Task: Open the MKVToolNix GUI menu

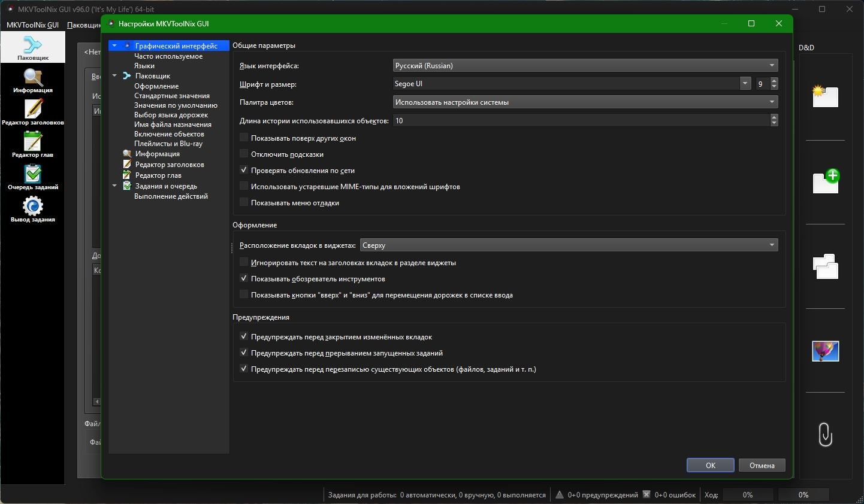Action: click(32, 25)
